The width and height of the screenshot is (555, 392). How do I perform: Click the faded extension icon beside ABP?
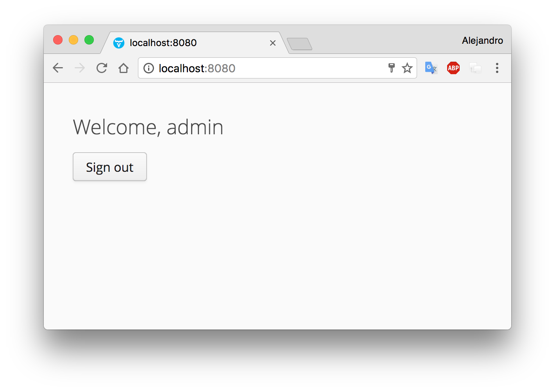[x=475, y=68]
